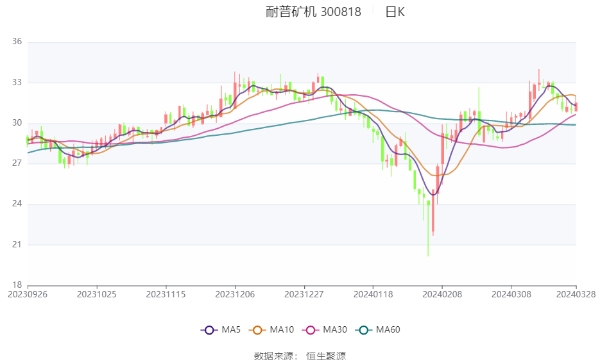Select the 20231206 date axis tick
The height and width of the screenshot is (364, 600).
click(235, 295)
